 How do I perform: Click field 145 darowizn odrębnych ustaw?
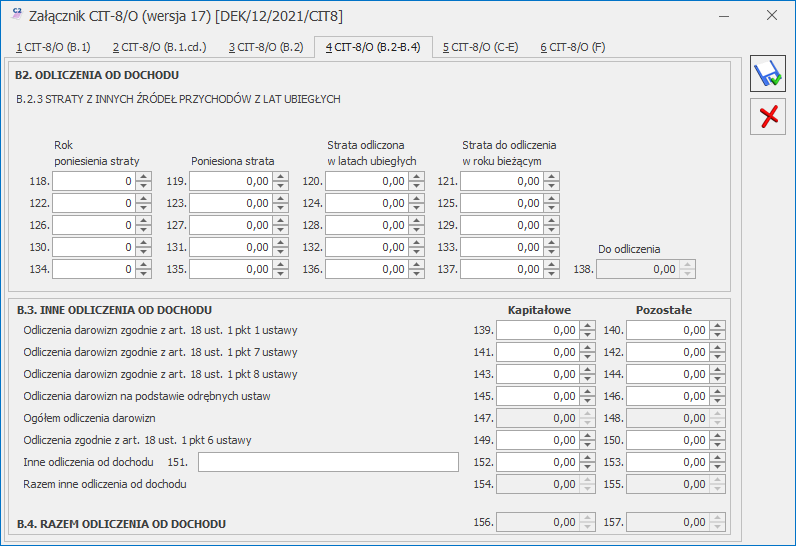click(538, 396)
